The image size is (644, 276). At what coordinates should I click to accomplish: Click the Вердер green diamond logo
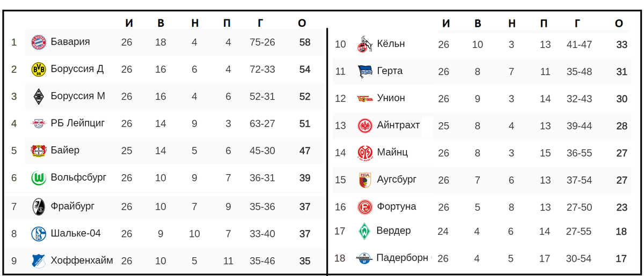pyautogui.click(x=365, y=232)
